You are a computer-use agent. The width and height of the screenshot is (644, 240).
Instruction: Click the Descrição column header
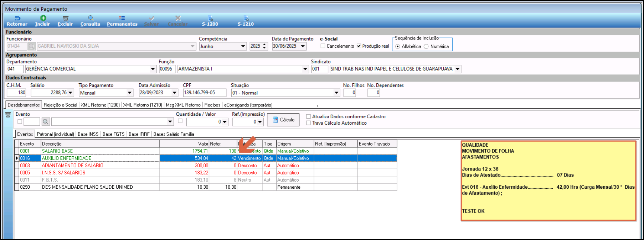point(100,144)
